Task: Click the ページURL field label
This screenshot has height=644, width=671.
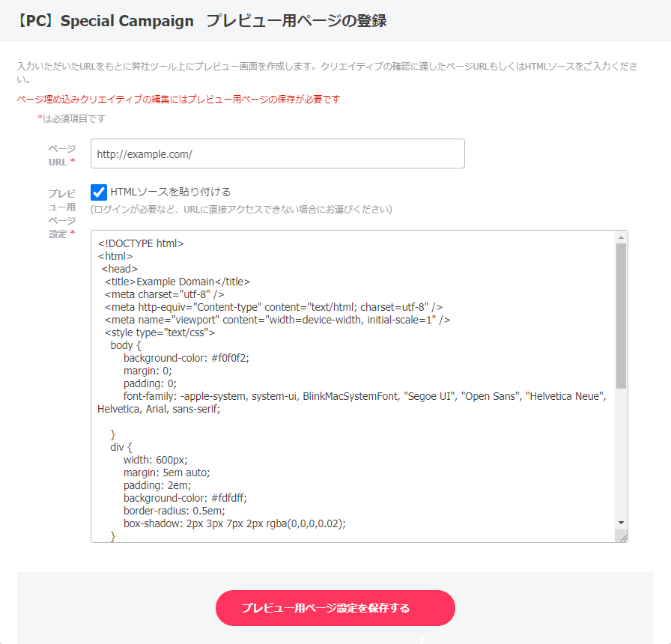Action: [x=61, y=155]
